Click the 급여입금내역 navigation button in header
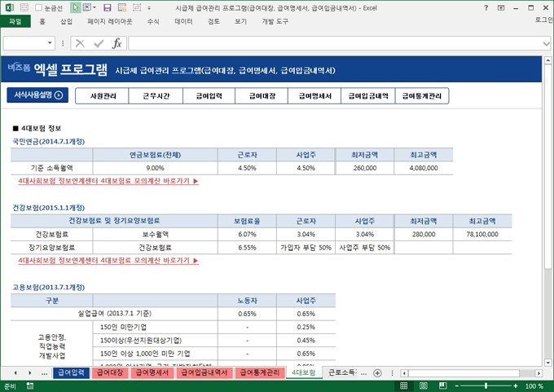 click(x=368, y=96)
